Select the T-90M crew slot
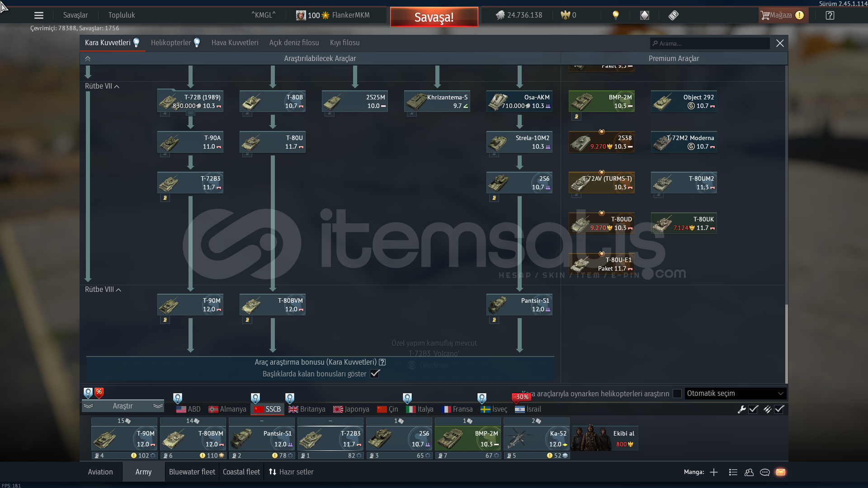 tap(124, 438)
